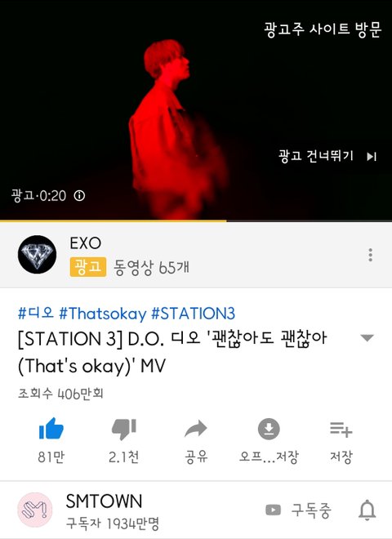Image resolution: width=392 pixels, height=539 pixels.
Task: Tap the share arrow icon
Action: click(196, 429)
